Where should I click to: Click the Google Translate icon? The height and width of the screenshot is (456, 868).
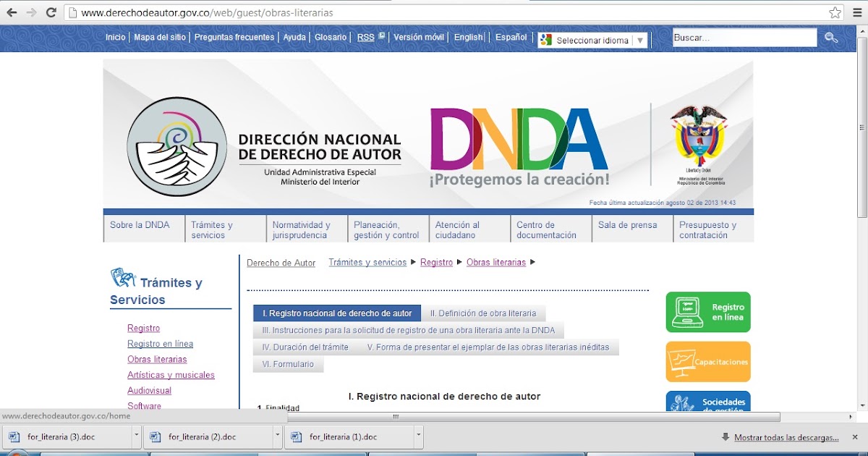coord(545,40)
